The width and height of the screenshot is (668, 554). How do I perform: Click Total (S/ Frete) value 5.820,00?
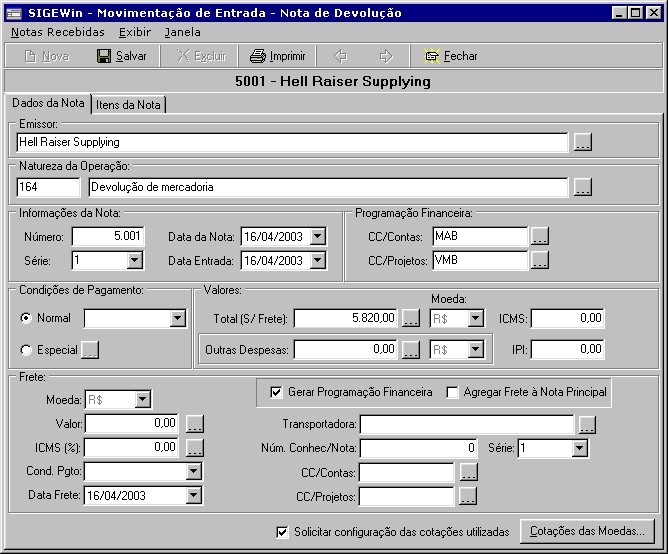[x=346, y=318]
